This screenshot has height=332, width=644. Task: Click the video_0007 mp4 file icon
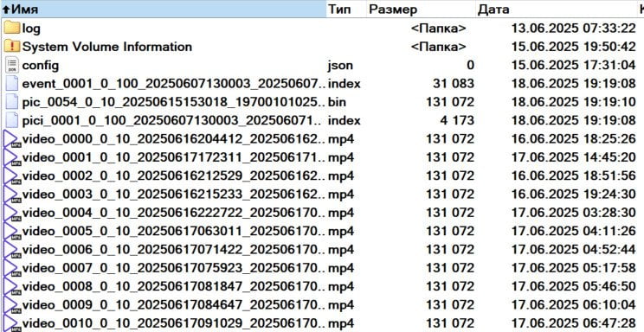click(x=12, y=268)
